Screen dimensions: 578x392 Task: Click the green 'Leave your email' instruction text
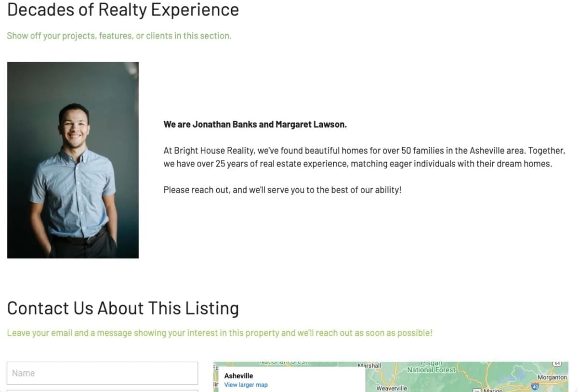(x=220, y=333)
